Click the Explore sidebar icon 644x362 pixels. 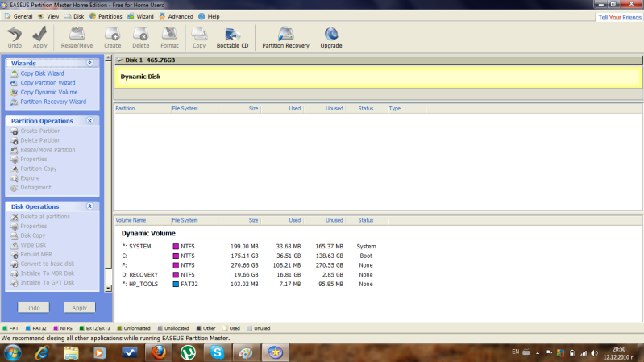click(15, 178)
